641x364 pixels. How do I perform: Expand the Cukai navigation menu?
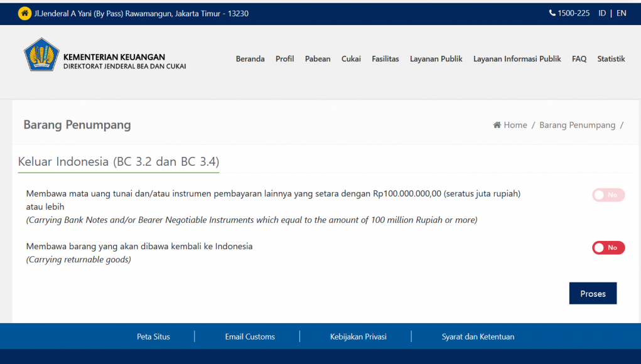point(351,59)
